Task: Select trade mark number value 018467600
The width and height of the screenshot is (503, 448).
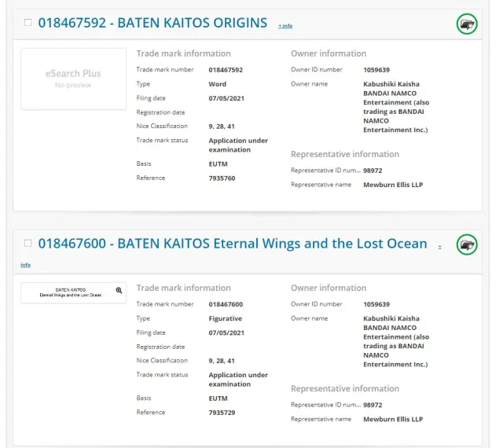Action: [226, 304]
